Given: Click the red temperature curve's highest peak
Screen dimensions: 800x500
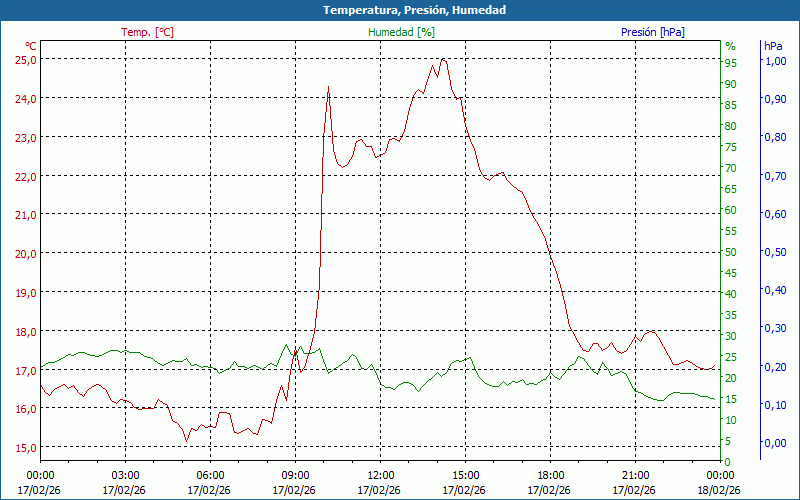Looking at the screenshot, I should pos(443,59).
